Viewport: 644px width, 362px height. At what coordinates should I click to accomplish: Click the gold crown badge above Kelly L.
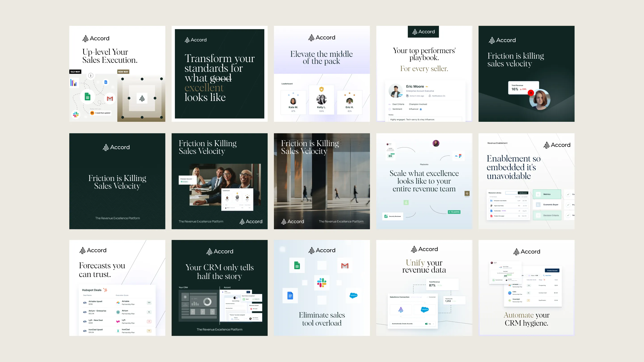pos(322,89)
